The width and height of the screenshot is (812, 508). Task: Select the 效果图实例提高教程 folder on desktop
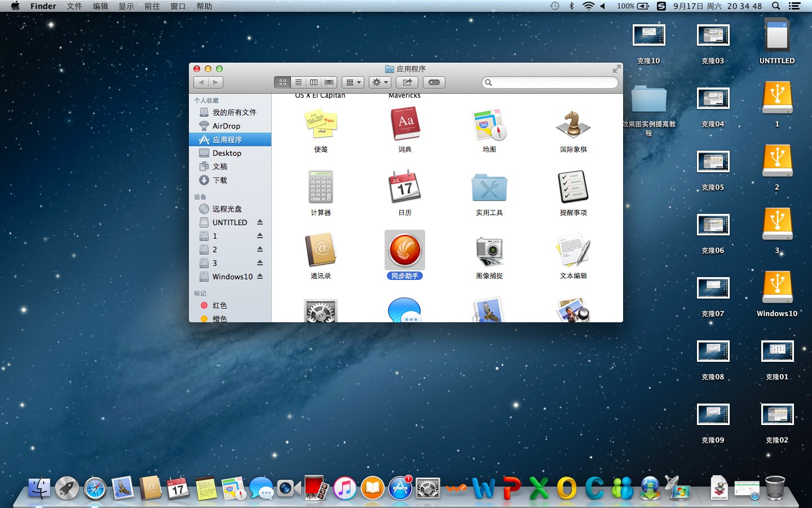point(648,99)
